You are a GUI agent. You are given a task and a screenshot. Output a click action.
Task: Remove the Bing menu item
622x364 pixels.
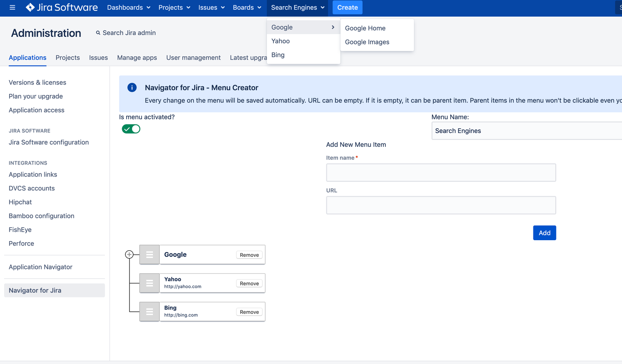coord(249,312)
